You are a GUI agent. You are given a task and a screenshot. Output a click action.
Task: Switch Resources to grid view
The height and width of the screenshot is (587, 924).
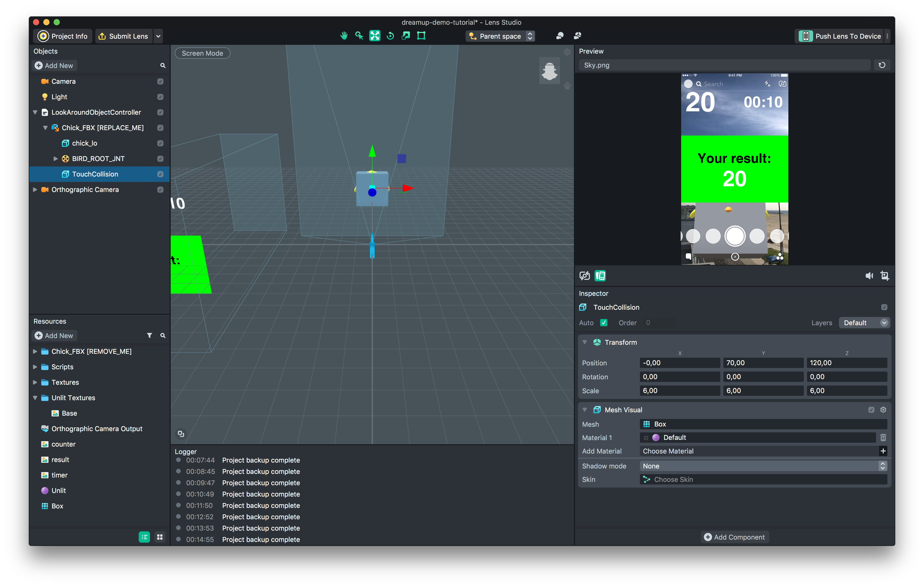coord(160,537)
